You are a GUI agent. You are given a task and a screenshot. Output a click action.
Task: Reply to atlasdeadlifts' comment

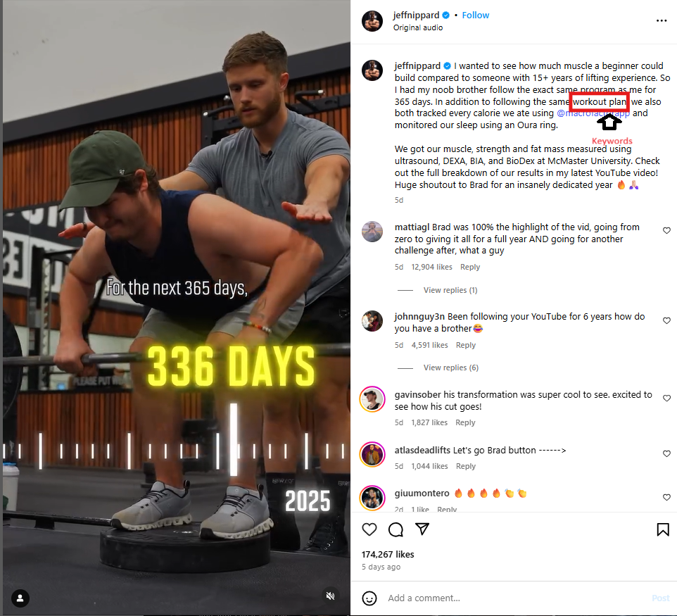(465, 466)
